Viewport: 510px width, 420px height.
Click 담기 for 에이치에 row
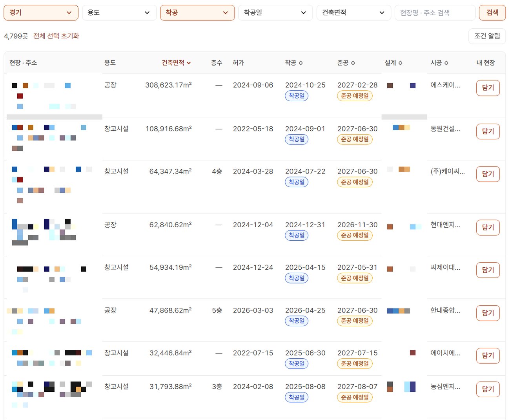coord(488,356)
